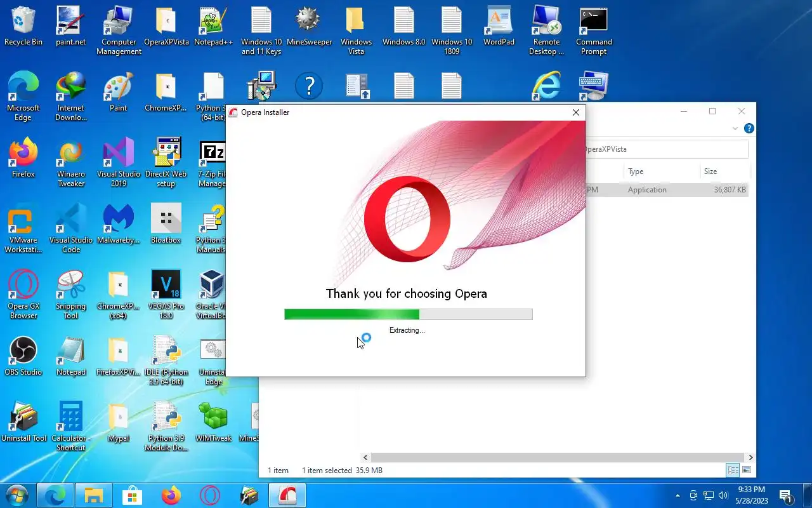The image size is (812, 508).
Task: Open the OperaXPVista folder on desktop
Action: tap(166, 27)
